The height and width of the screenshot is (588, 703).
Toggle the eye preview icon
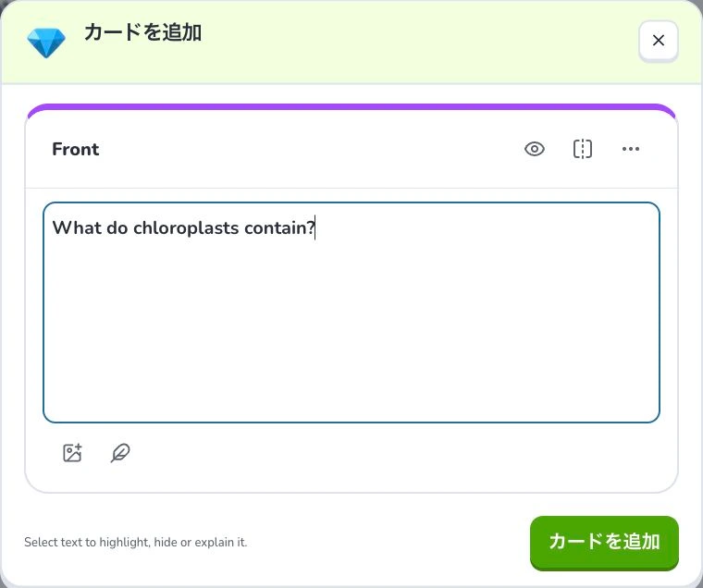click(535, 149)
